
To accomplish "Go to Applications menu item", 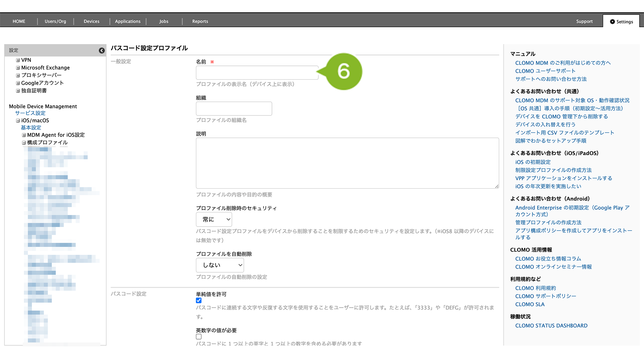I will coord(127,21).
